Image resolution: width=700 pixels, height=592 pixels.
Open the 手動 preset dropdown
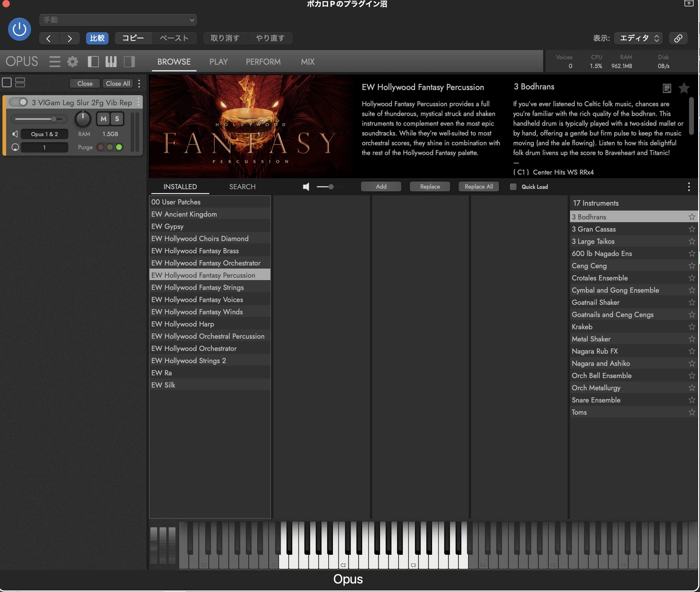tap(118, 20)
